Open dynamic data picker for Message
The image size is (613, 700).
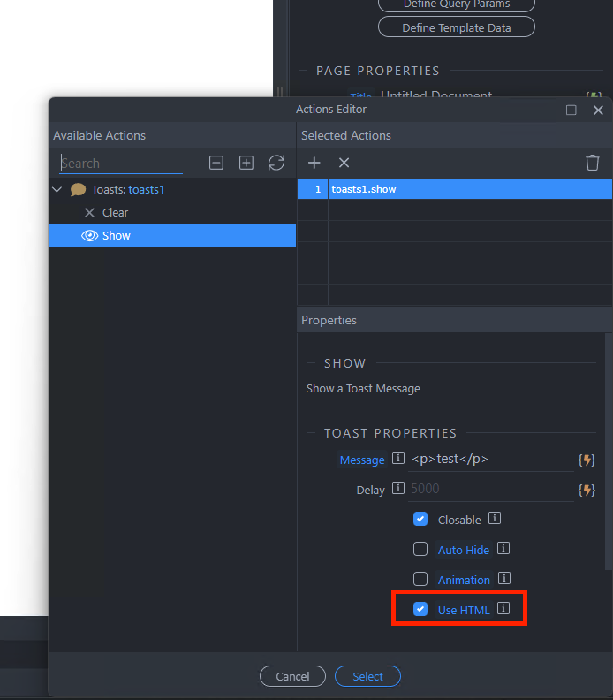pyautogui.click(x=586, y=460)
